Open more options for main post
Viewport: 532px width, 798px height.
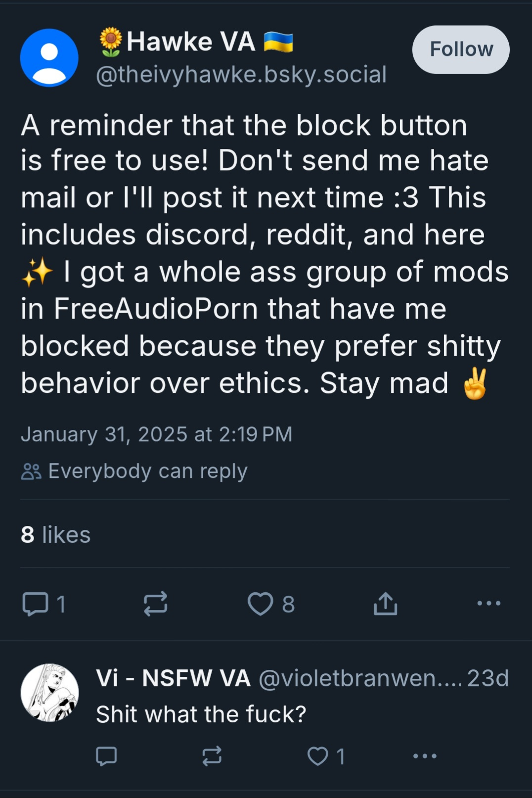(488, 604)
